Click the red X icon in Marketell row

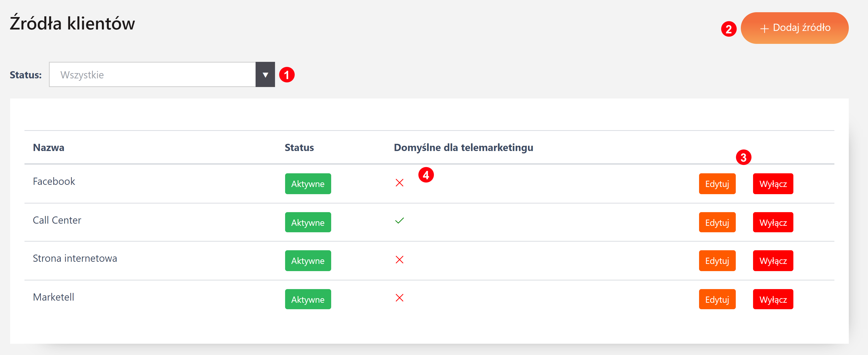[x=399, y=298]
